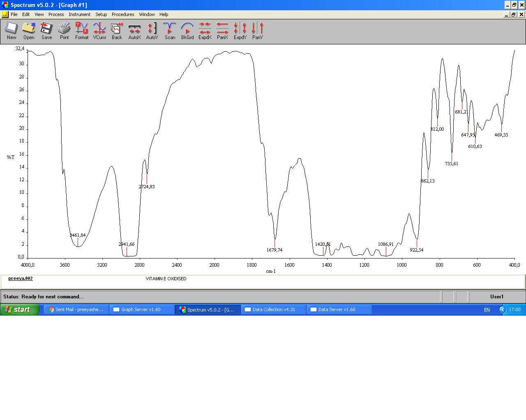Open the Instrument menu
This screenshot has height=420, width=526.
pos(79,14)
